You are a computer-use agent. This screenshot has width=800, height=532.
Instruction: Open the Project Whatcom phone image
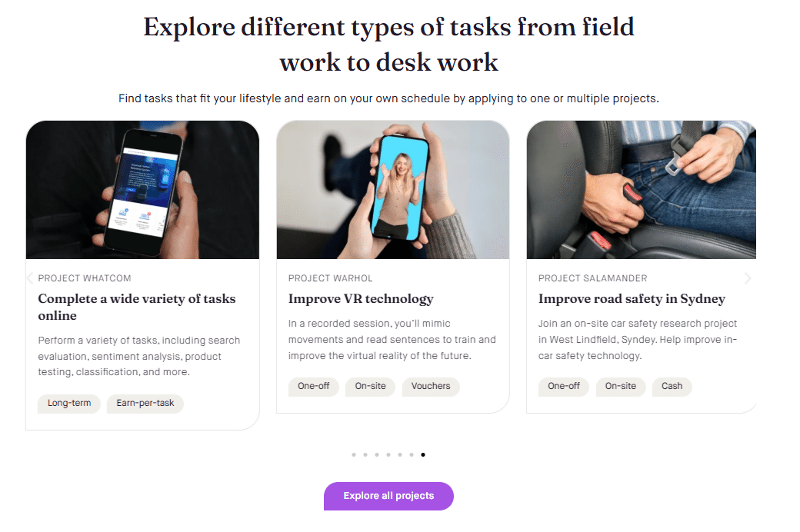(x=142, y=190)
